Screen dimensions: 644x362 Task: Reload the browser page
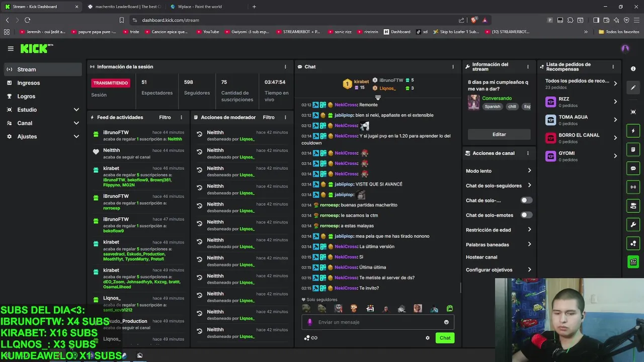[x=27, y=20]
